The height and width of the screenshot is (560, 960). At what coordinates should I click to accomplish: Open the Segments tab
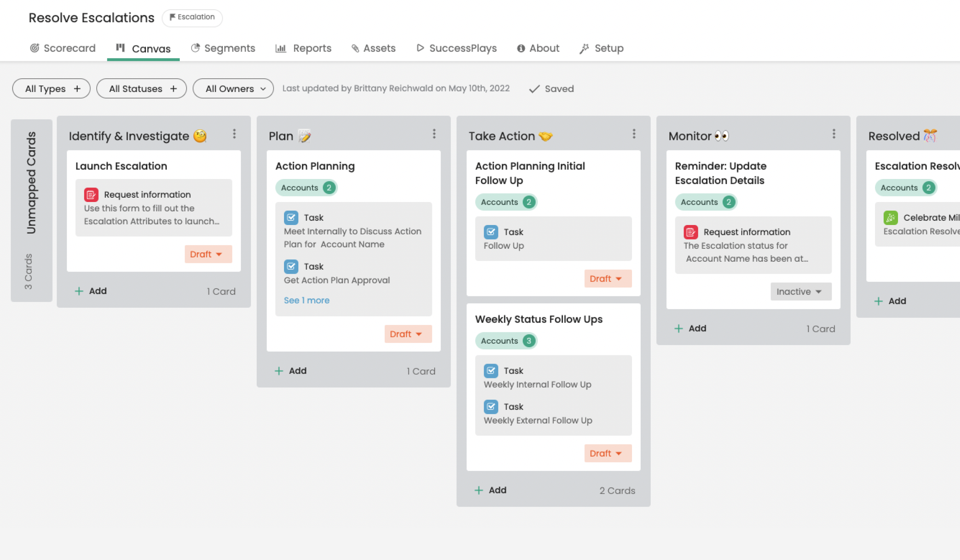tap(223, 48)
